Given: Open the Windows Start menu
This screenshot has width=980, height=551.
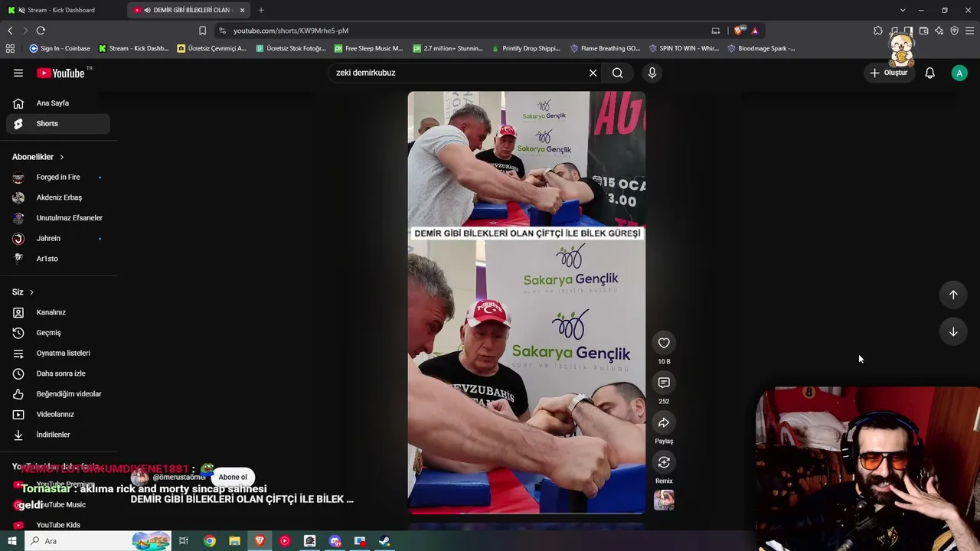Looking at the screenshot, I should click(11, 541).
